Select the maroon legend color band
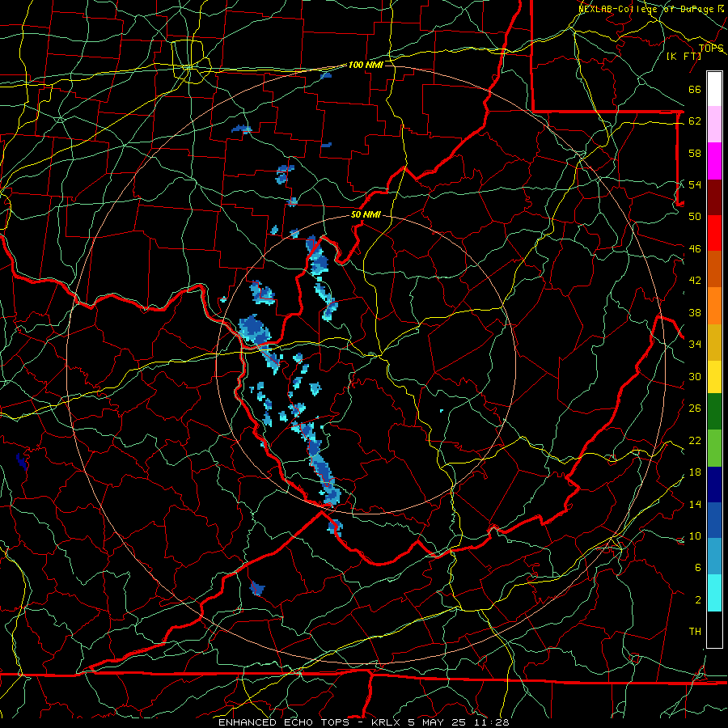 [x=714, y=197]
